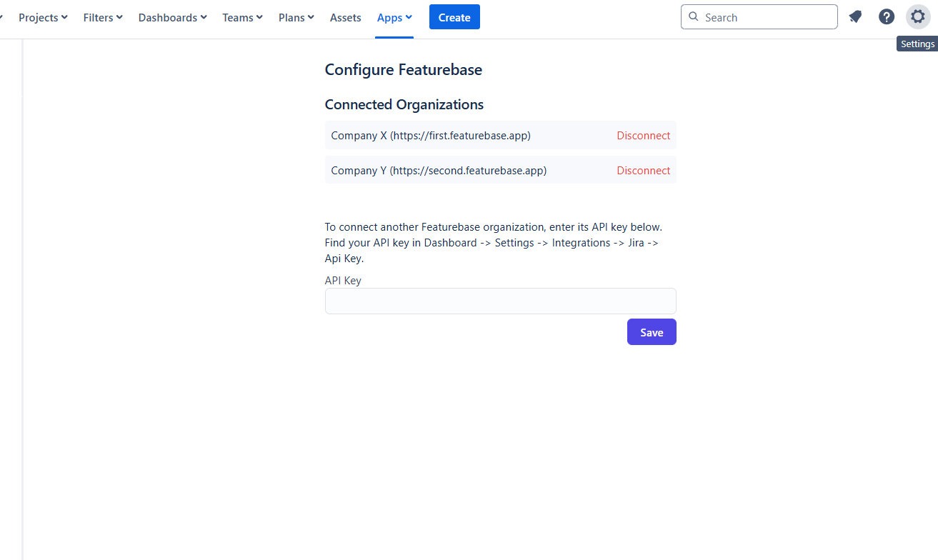The width and height of the screenshot is (938, 560).
Task: Open the Dashboards dropdown
Action: pyautogui.click(x=173, y=17)
